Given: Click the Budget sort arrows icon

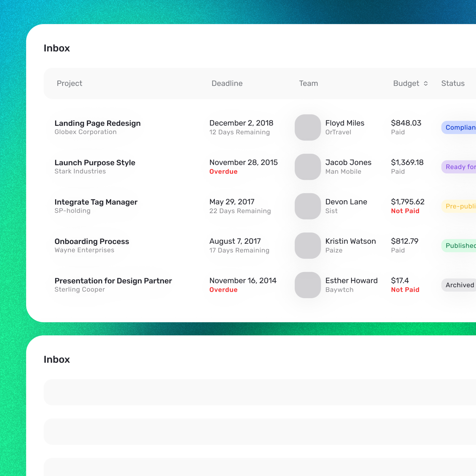Looking at the screenshot, I should (x=426, y=84).
